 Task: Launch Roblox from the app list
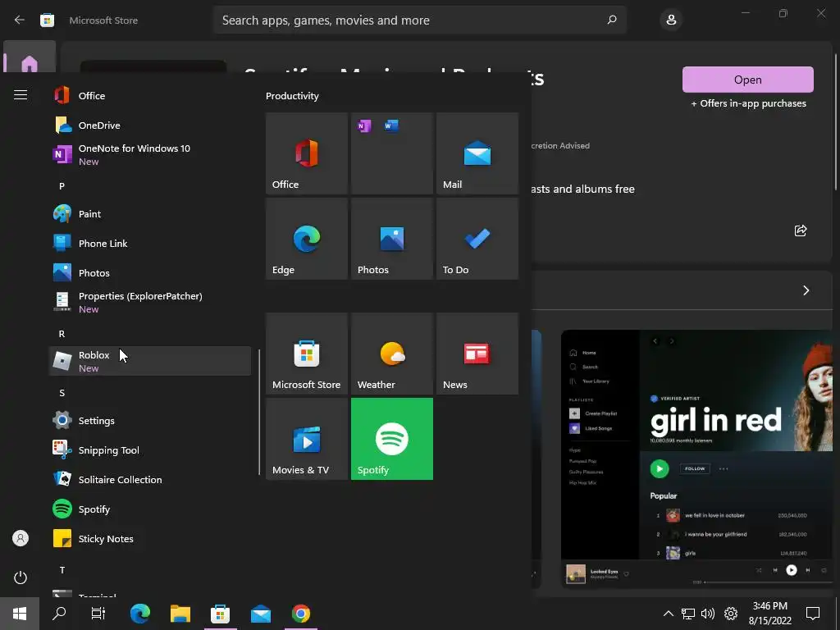(x=150, y=361)
